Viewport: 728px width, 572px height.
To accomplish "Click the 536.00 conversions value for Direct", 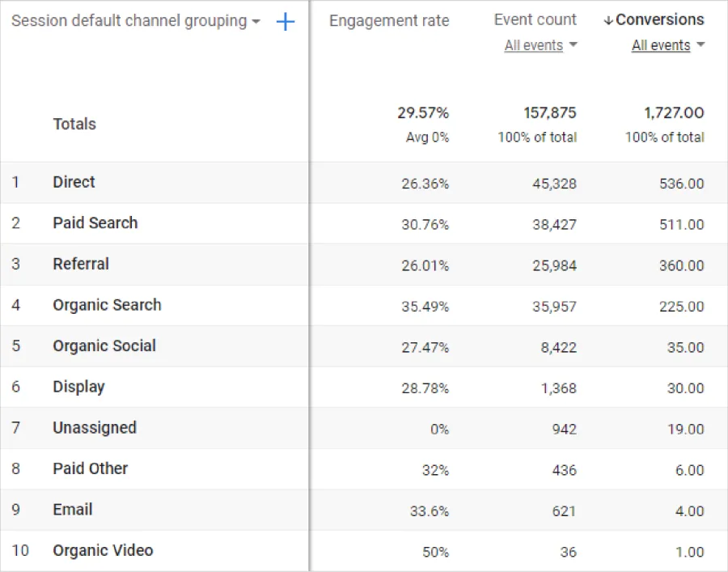I will point(681,184).
